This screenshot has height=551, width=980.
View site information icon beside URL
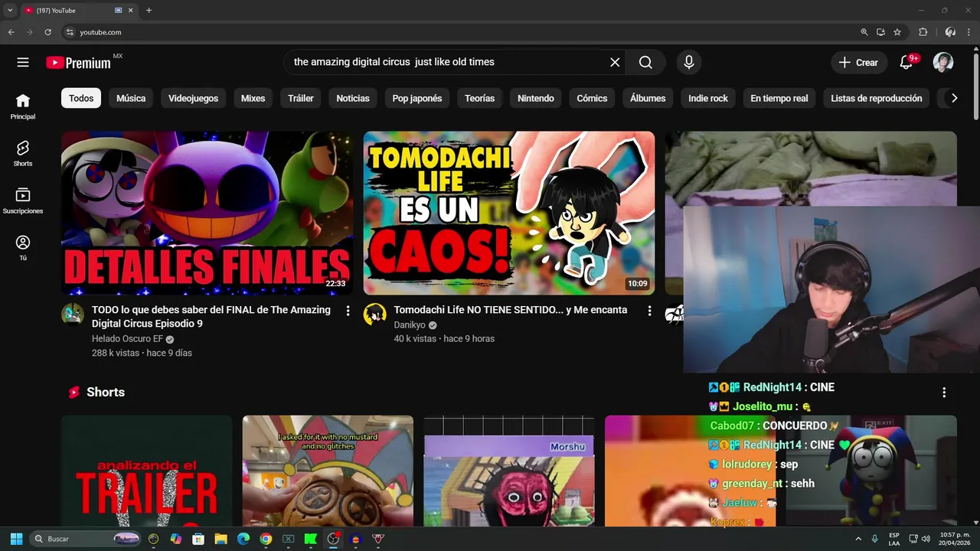coord(70,32)
